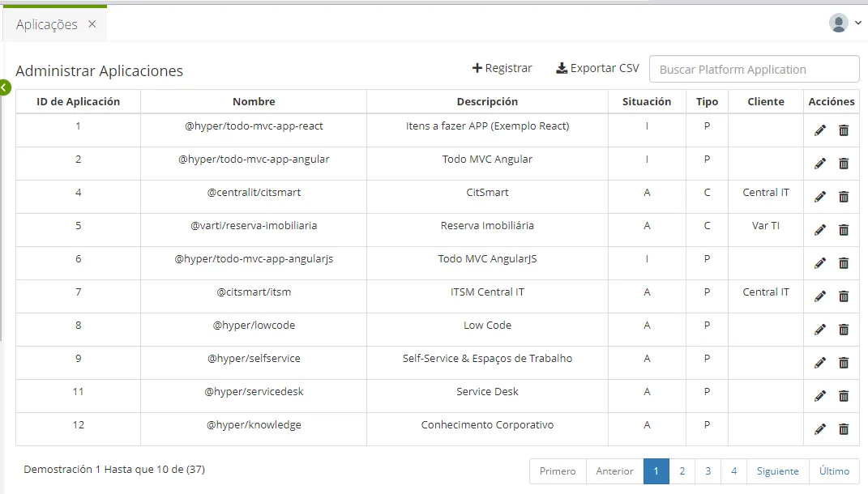
Task: Focus the Buscar Platform Application search box
Action: click(x=754, y=69)
